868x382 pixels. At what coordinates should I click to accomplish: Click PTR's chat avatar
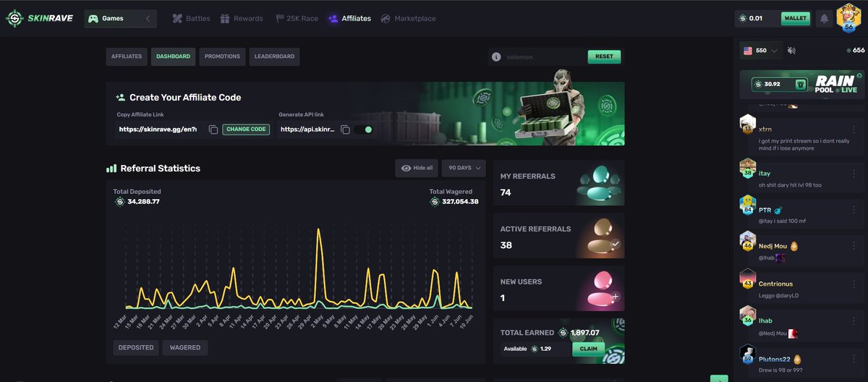coord(748,205)
